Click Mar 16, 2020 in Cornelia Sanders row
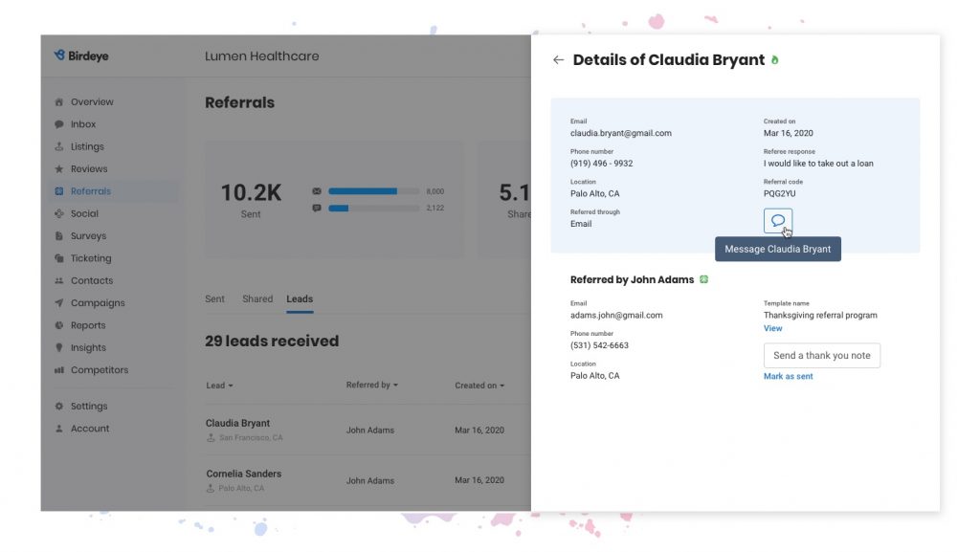Image resolution: width=980 pixels, height=552 pixels. click(x=479, y=480)
